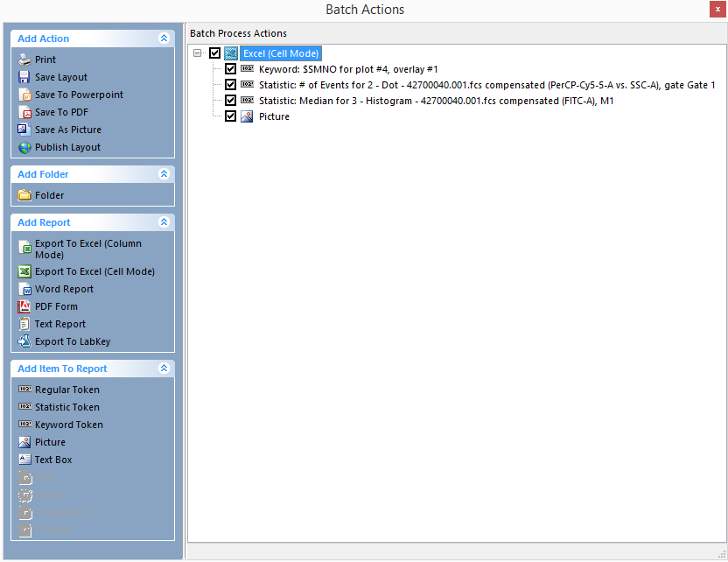
Task: Click the Print icon in Add Action
Action: click(x=24, y=60)
